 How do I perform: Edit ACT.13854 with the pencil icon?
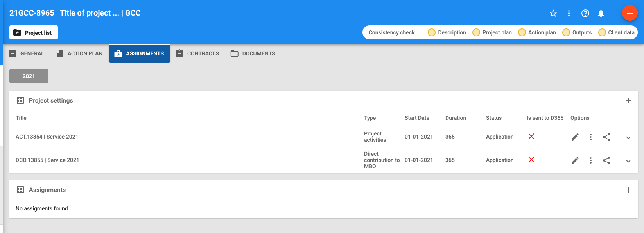[x=575, y=137]
